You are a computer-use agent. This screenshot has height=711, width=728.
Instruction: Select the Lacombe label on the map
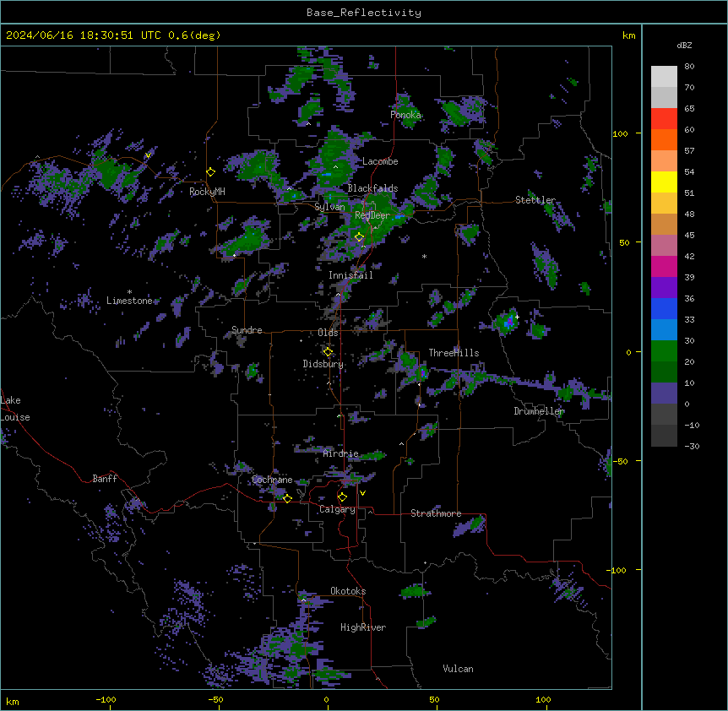pos(380,161)
